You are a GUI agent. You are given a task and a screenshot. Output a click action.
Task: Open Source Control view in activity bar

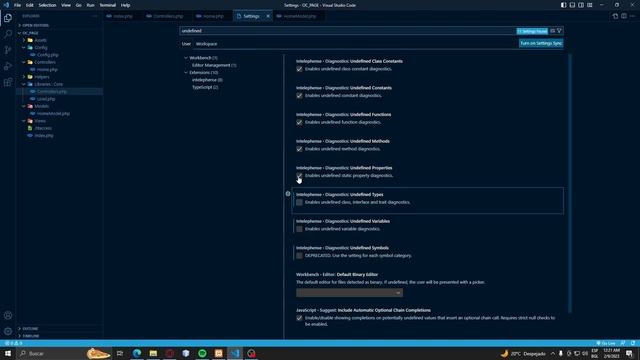point(8,50)
